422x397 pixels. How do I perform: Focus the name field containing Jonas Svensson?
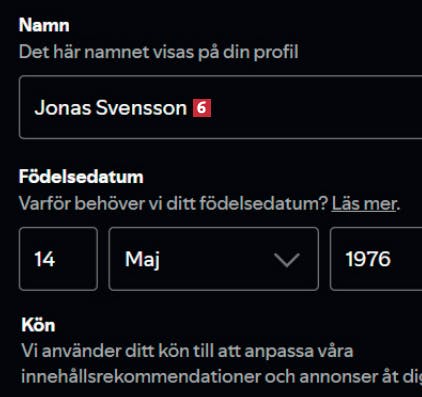(x=221, y=107)
